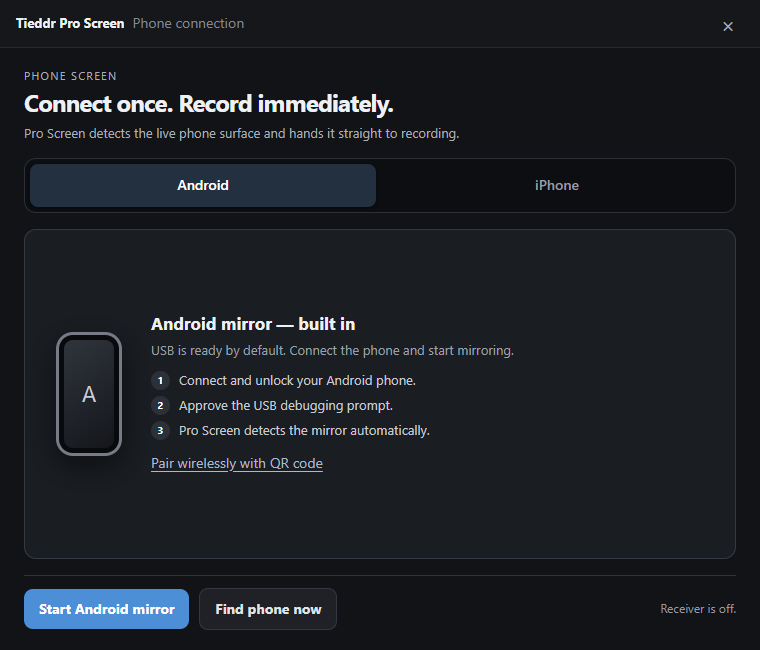Click 'Connect and unlock your Android phone.' text
The image size is (760, 650).
[297, 380]
